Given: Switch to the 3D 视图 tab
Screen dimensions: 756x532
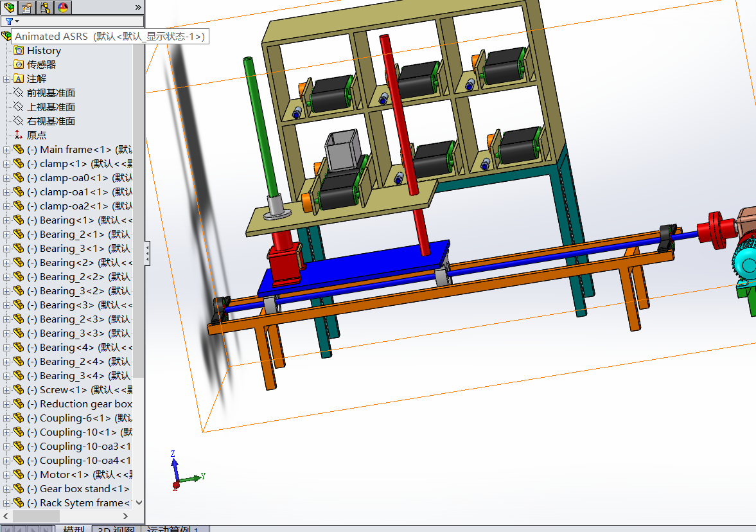Looking at the screenshot, I should (116, 529).
